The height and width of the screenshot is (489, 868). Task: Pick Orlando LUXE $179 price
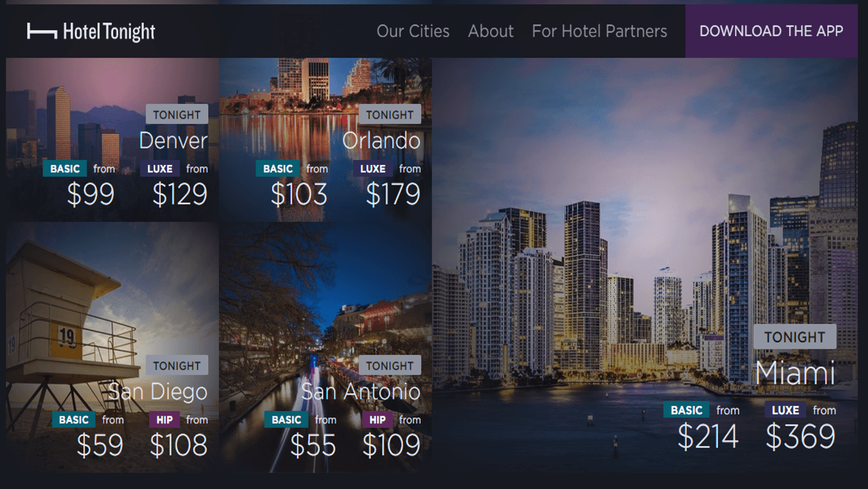[393, 194]
